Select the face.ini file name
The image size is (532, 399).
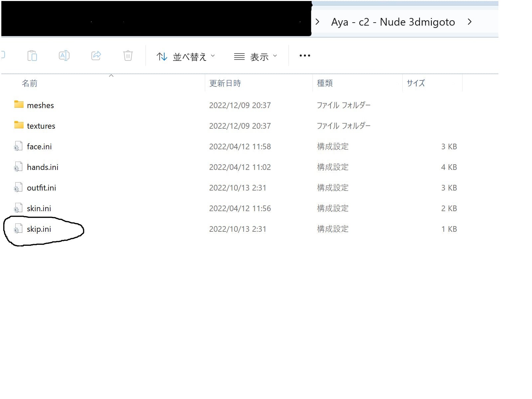click(x=39, y=147)
